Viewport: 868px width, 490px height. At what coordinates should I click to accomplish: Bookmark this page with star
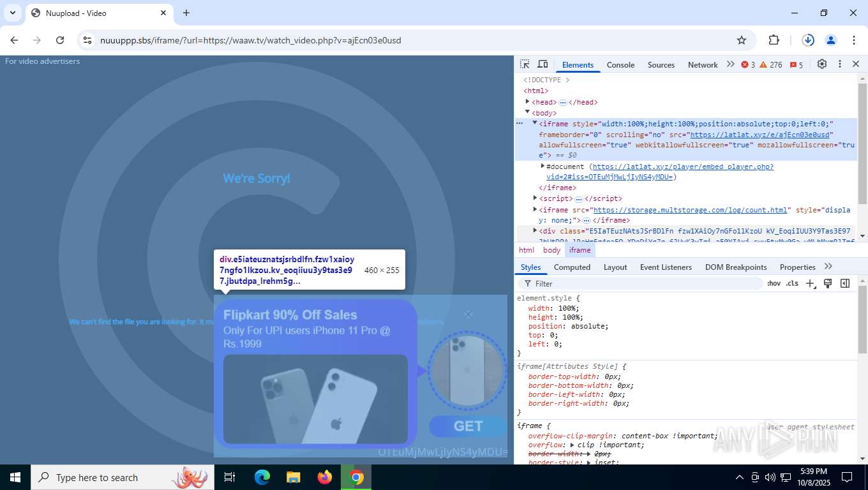click(742, 40)
